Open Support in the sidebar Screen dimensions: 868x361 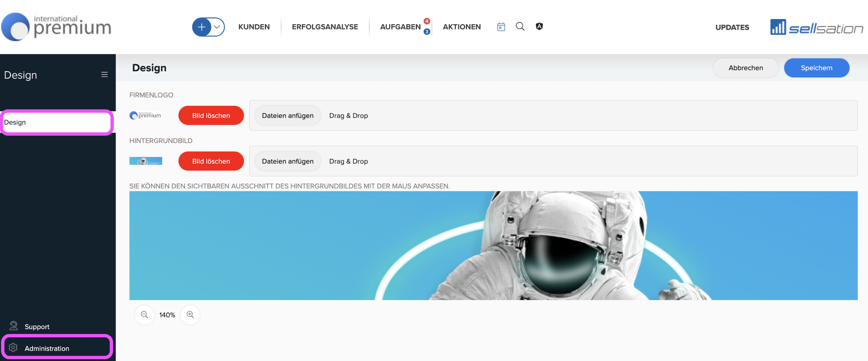pos(37,327)
